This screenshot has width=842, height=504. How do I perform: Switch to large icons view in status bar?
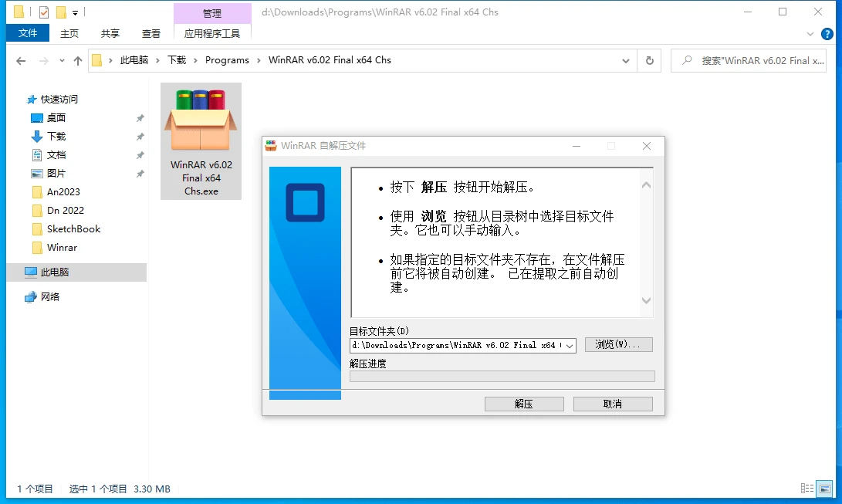824,489
